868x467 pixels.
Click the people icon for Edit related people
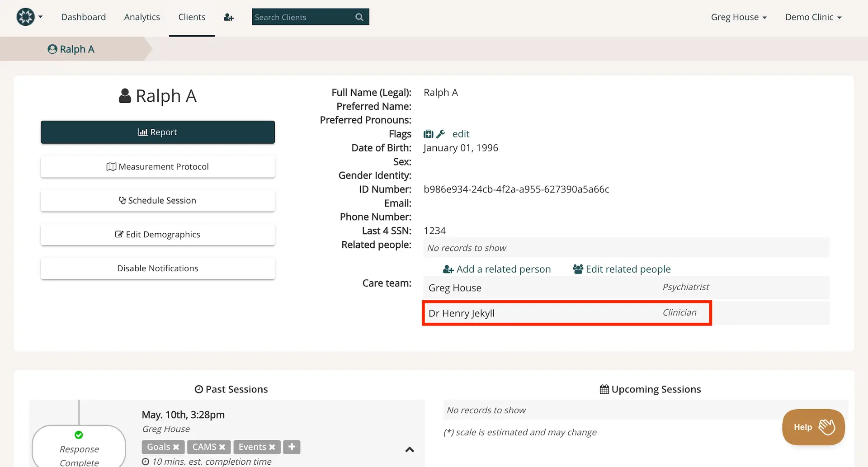(577, 269)
